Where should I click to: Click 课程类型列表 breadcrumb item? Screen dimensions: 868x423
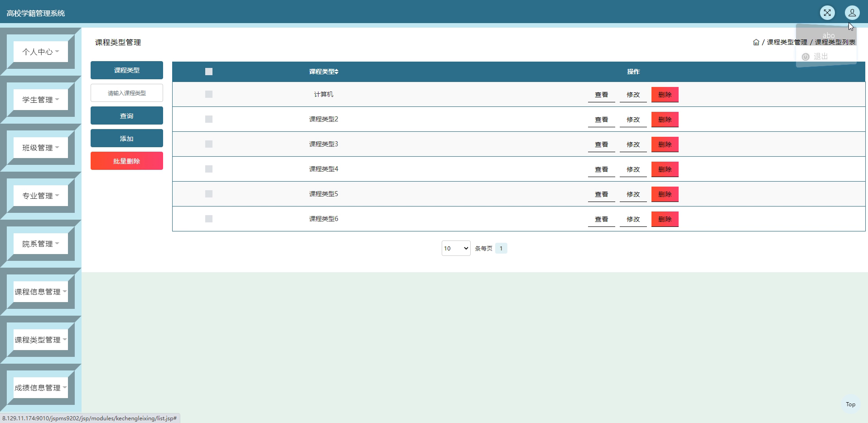click(835, 42)
